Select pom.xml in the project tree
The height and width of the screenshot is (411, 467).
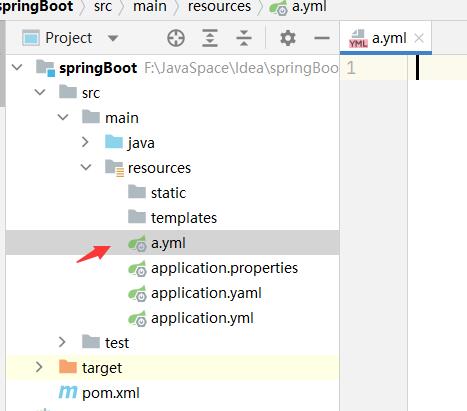click(111, 393)
